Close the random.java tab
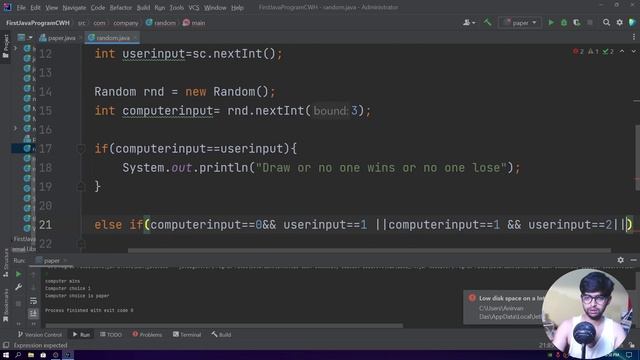Screen dimensions: 640x360 pyautogui.click(x=135, y=38)
